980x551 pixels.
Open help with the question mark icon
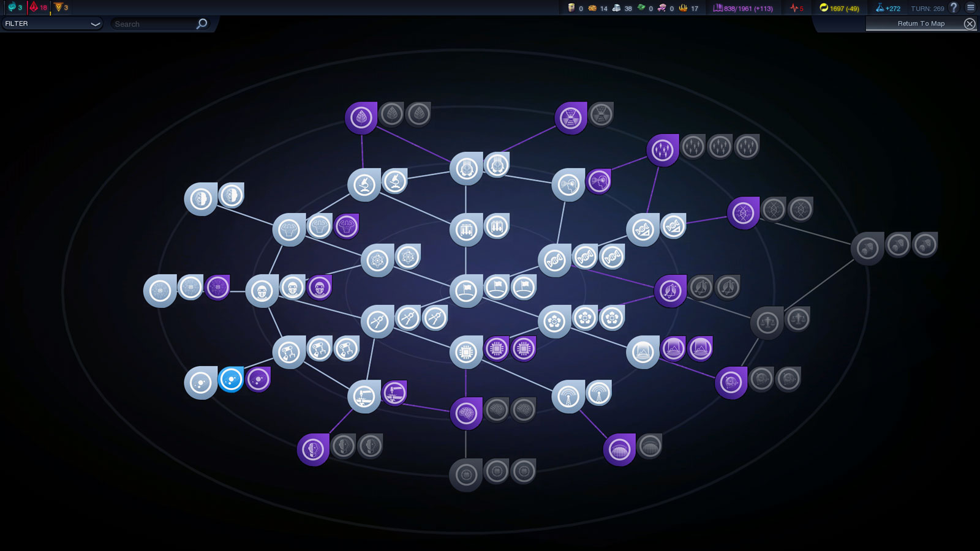tap(954, 7)
